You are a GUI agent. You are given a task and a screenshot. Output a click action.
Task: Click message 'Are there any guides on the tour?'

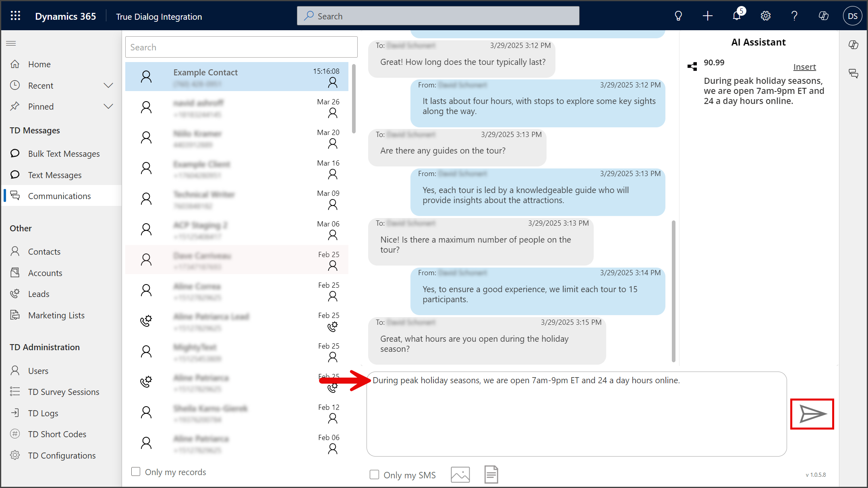coord(457,147)
